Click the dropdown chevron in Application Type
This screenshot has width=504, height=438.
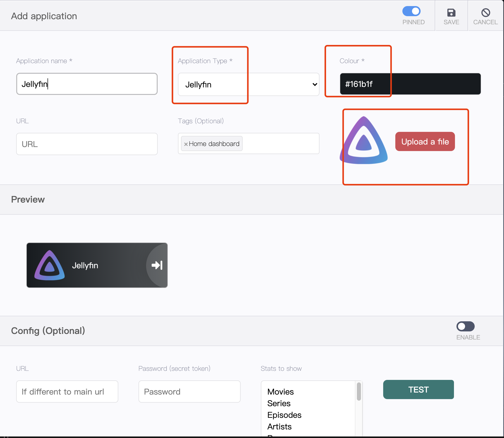315,84
